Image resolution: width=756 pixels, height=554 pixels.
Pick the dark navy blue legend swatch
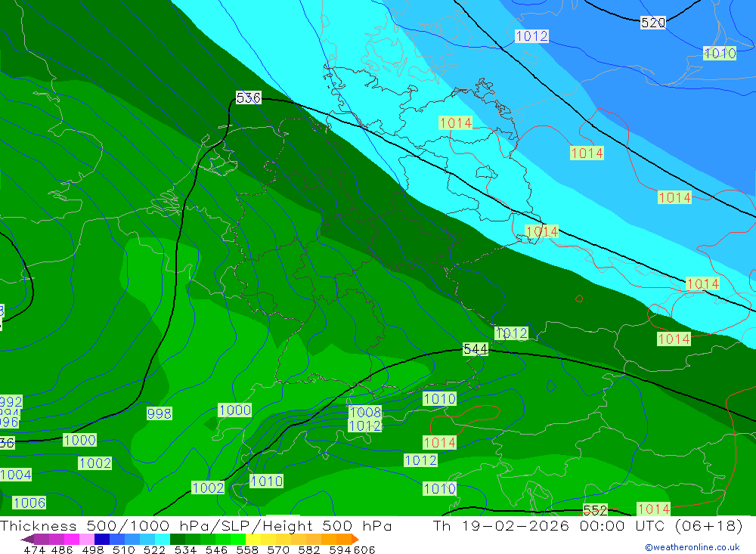(101, 539)
